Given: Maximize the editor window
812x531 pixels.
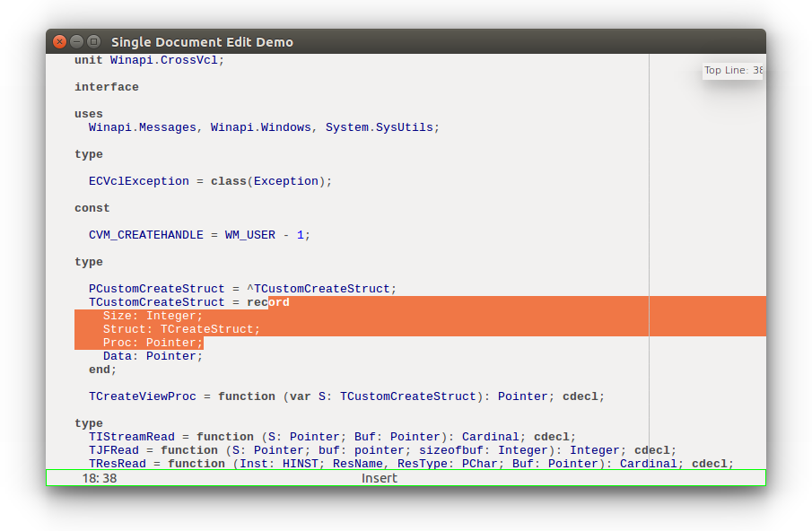Looking at the screenshot, I should click(93, 41).
